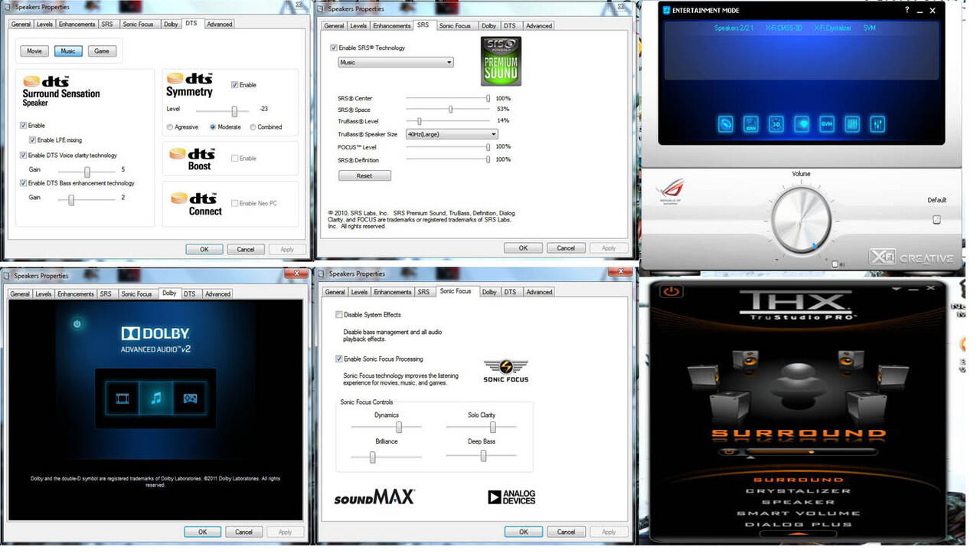The width and height of the screenshot is (980, 554).
Task: Click the DTS Game preset button
Action: pos(101,51)
